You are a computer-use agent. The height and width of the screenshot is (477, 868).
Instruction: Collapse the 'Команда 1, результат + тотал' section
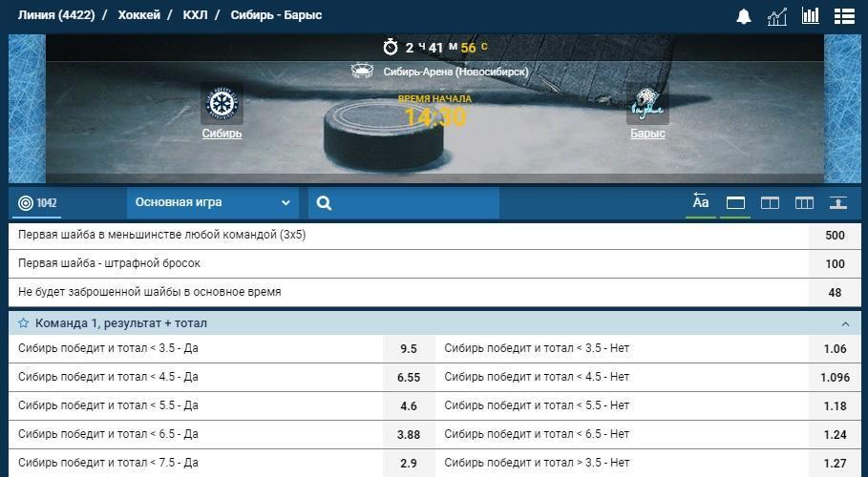tap(845, 323)
